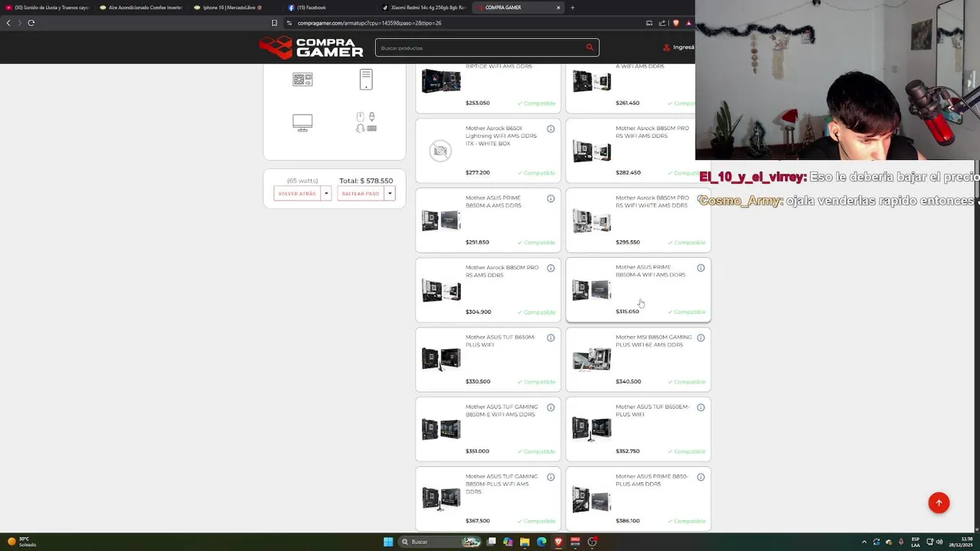The height and width of the screenshot is (551, 980).
Task: Switch to the Iphone 16 MercadoLibre tab
Action: click(x=235, y=8)
